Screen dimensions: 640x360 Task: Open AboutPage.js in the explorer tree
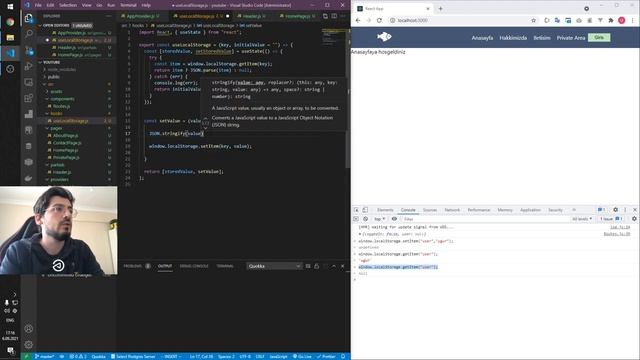click(65, 136)
